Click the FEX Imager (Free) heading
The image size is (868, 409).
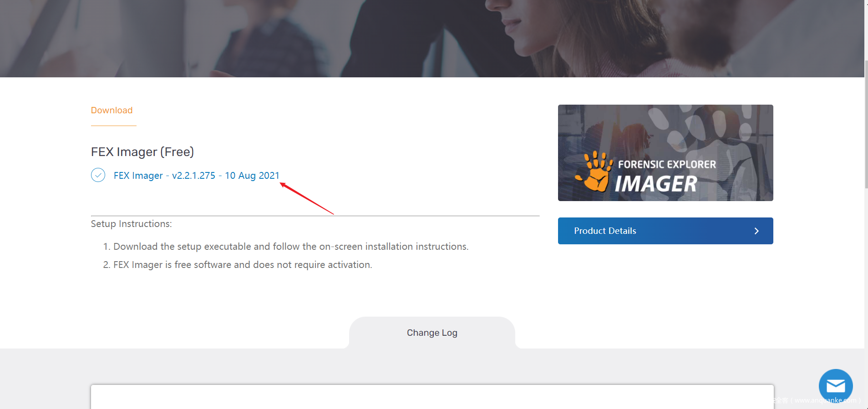[x=142, y=152]
